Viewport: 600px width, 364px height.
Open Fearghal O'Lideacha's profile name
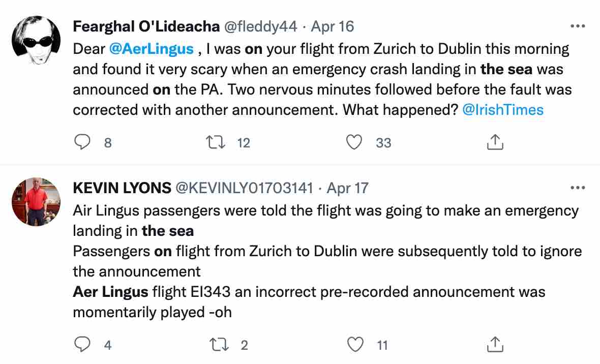[x=146, y=26]
